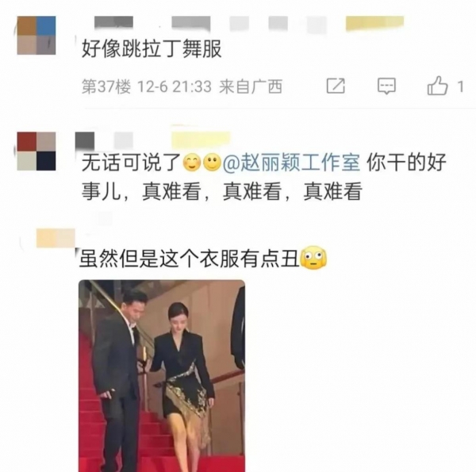Image resolution: width=476 pixels, height=472 pixels.
Task: Tap the 虽然但是这个衣服有点丑 comment text
Action: pyautogui.click(x=190, y=259)
